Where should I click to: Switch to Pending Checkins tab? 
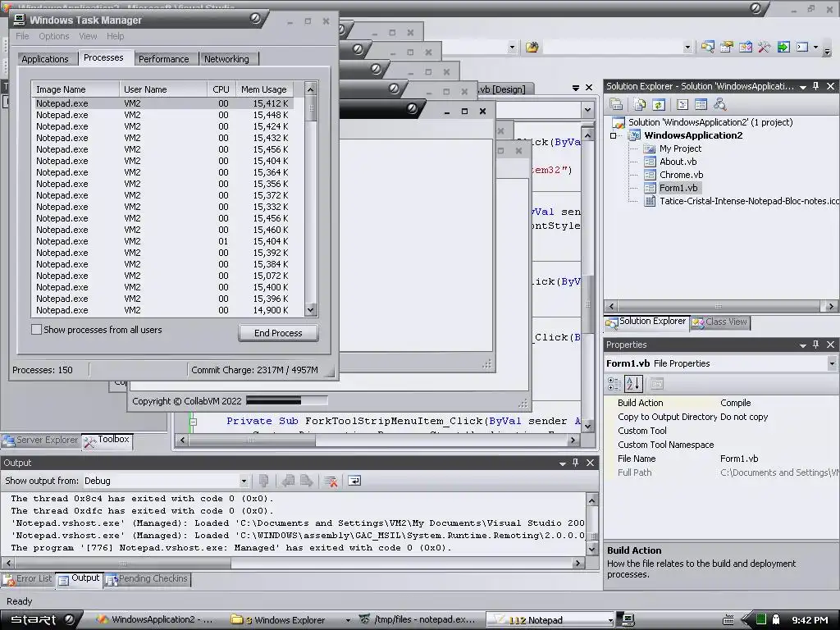click(x=148, y=579)
